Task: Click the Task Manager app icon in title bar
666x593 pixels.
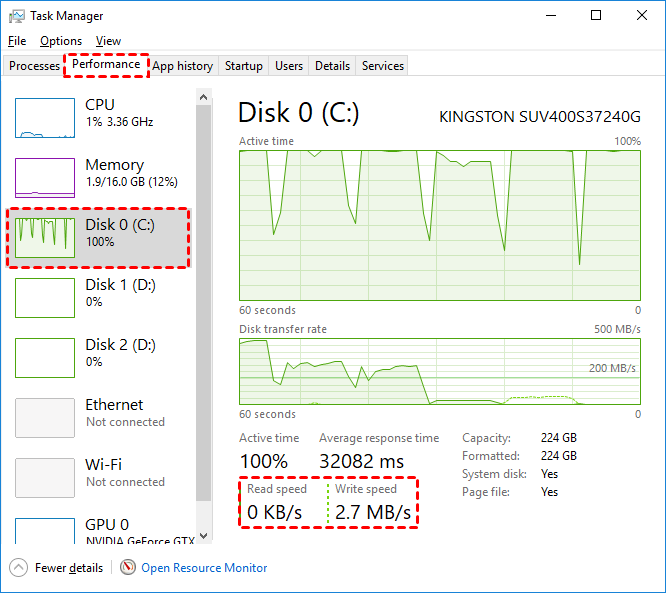Action: tap(17, 16)
